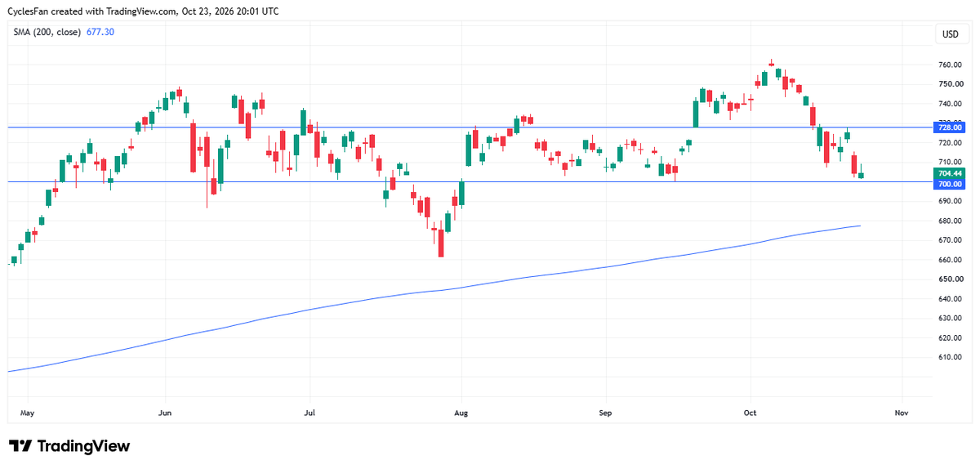This screenshot has width=980, height=469.
Task: Click the 710.00 price axis label
Action: click(x=949, y=162)
